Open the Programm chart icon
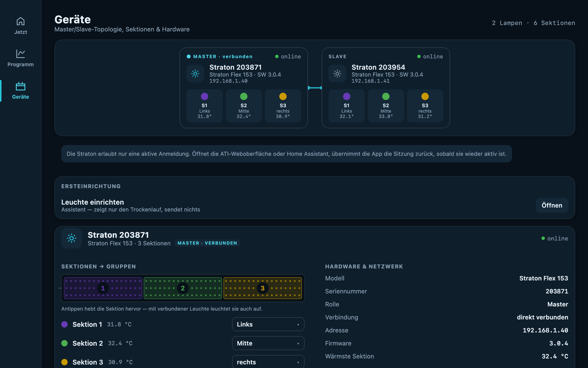Viewport: 588px width, 368px height. click(21, 54)
